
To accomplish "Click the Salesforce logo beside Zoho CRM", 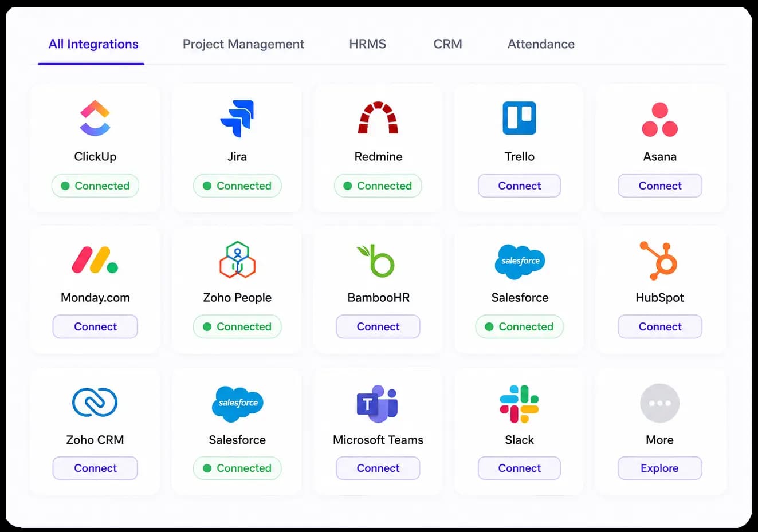I will tap(237, 404).
